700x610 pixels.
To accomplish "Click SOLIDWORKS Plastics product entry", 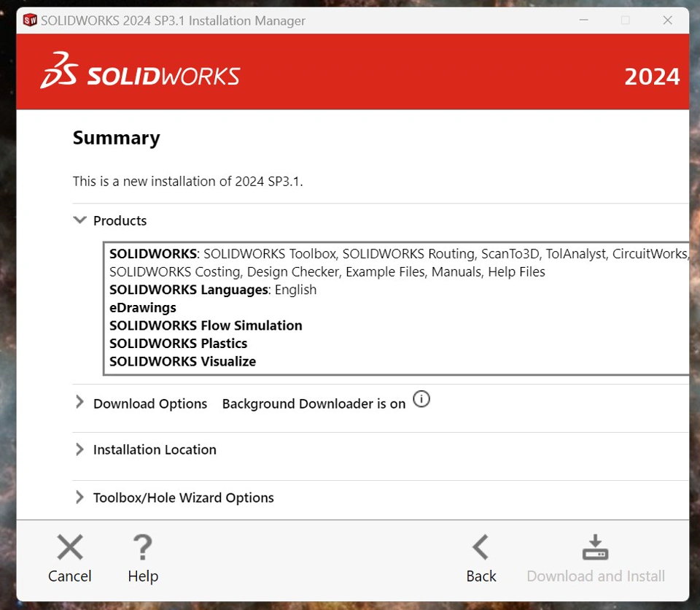I will click(x=178, y=343).
